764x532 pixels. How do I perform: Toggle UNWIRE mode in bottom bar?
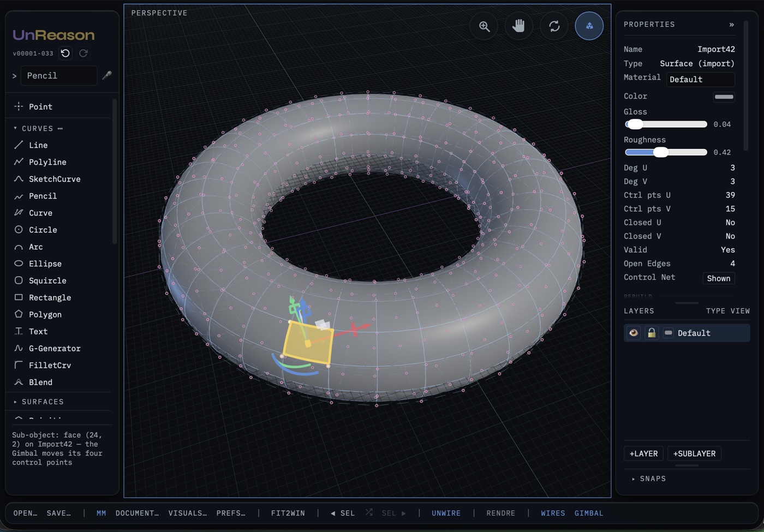[x=446, y=513]
